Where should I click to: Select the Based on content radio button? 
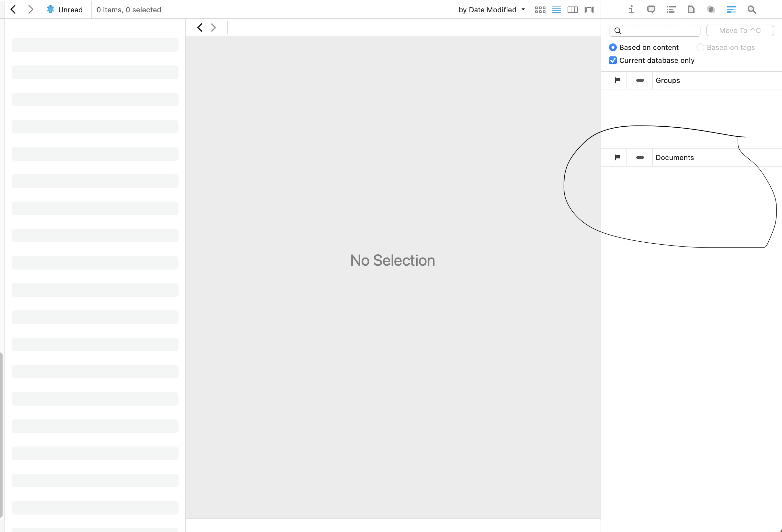point(613,47)
